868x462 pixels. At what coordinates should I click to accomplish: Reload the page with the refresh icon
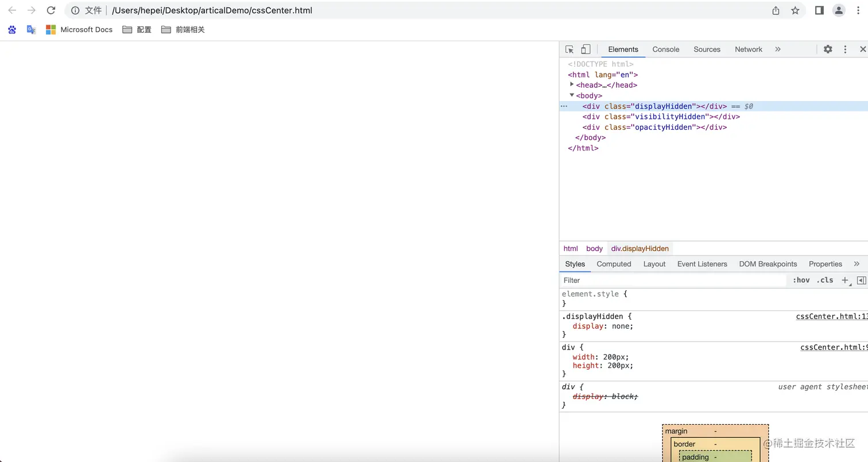(x=51, y=10)
